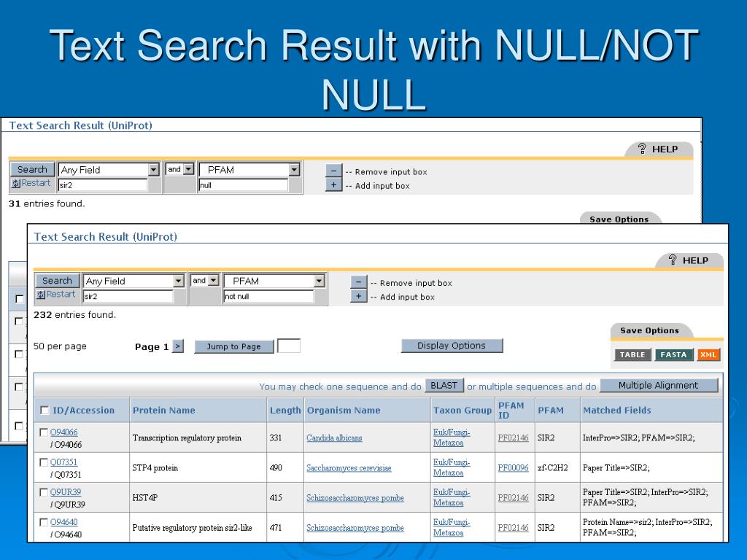Open Candida albicans organism link
Image resolution: width=747 pixels, height=560 pixels.
click(334, 437)
